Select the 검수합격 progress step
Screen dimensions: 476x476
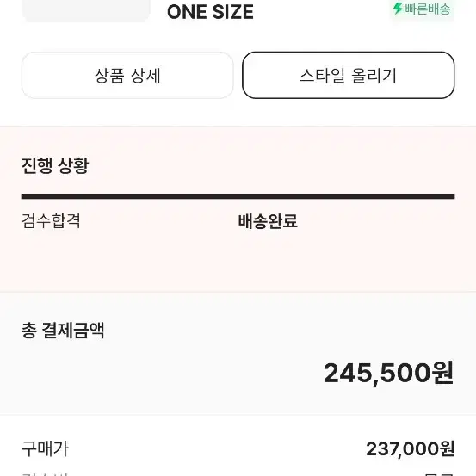[x=51, y=220]
